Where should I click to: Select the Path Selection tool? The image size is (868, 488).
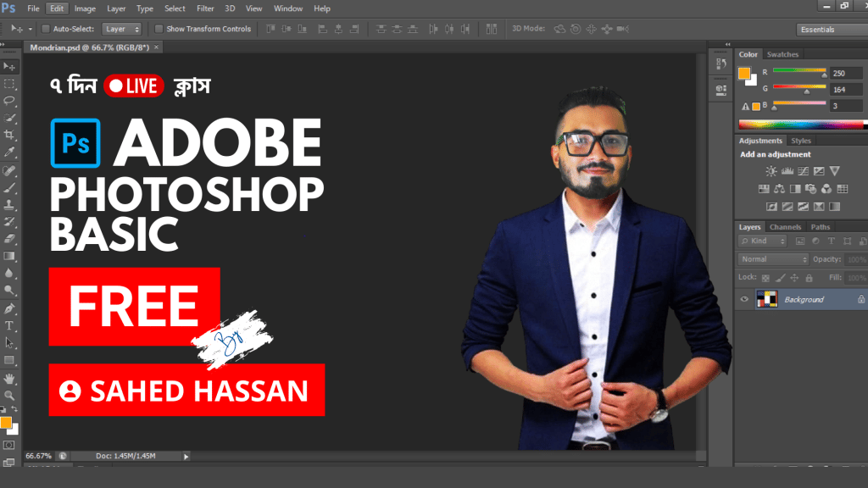(x=9, y=343)
